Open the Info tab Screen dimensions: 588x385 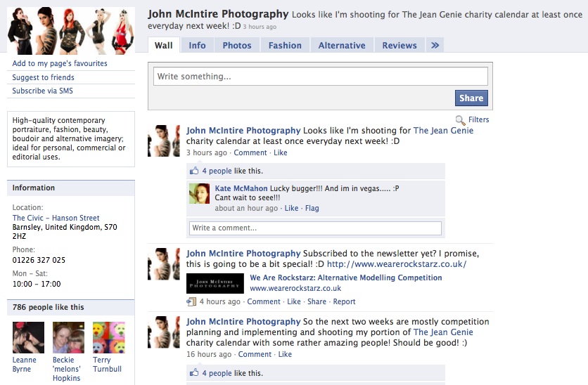pos(197,46)
